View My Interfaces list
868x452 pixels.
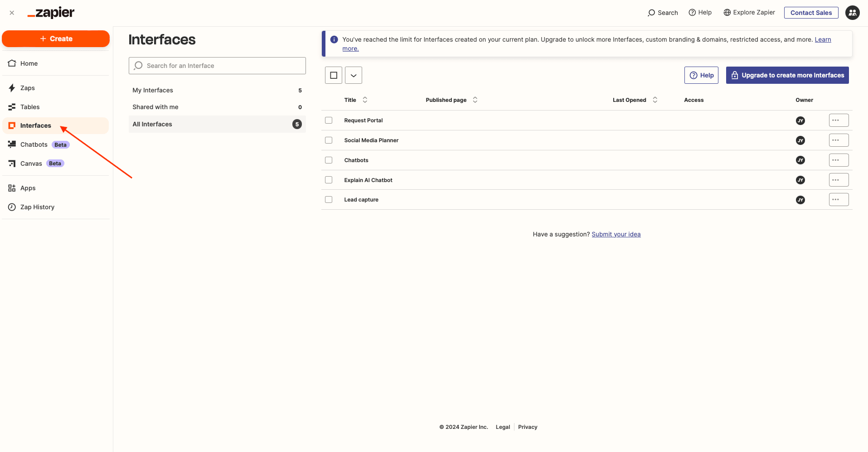tap(153, 90)
